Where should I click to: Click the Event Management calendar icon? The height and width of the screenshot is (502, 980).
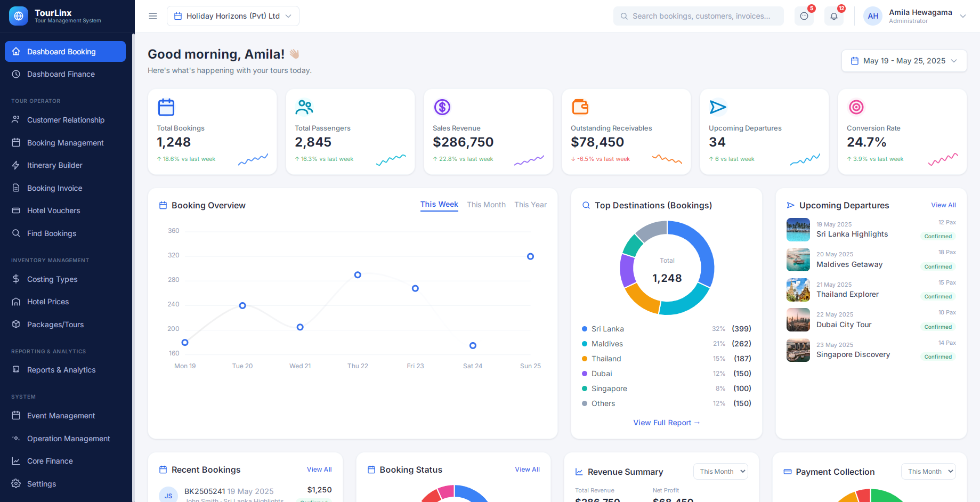16,416
